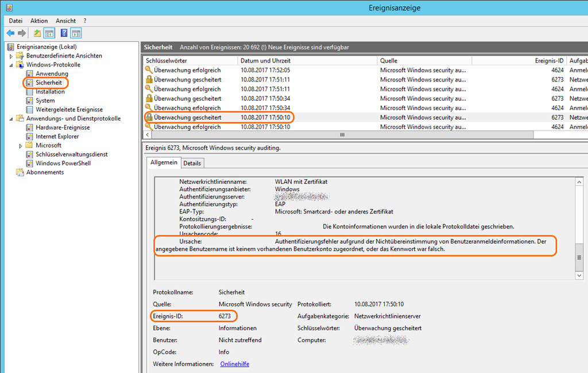Click the folder Up One Level icon

(x=37, y=33)
